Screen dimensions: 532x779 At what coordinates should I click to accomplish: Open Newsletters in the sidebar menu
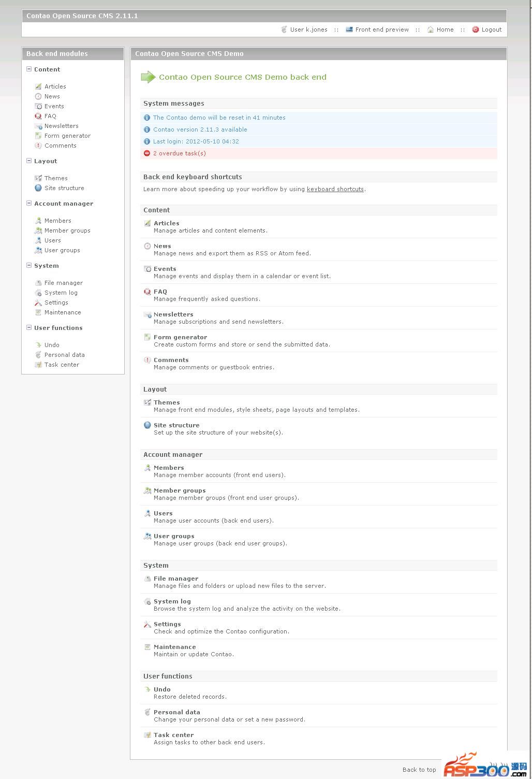62,126
